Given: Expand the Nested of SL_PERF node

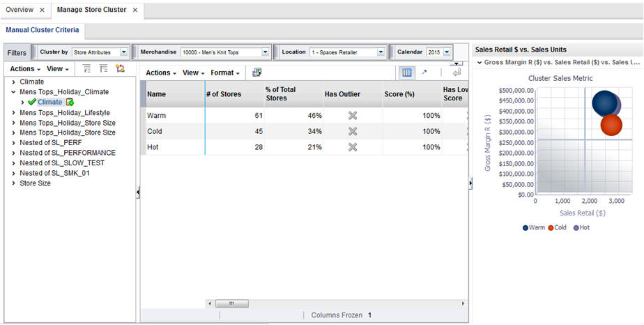Looking at the screenshot, I should (x=13, y=142).
